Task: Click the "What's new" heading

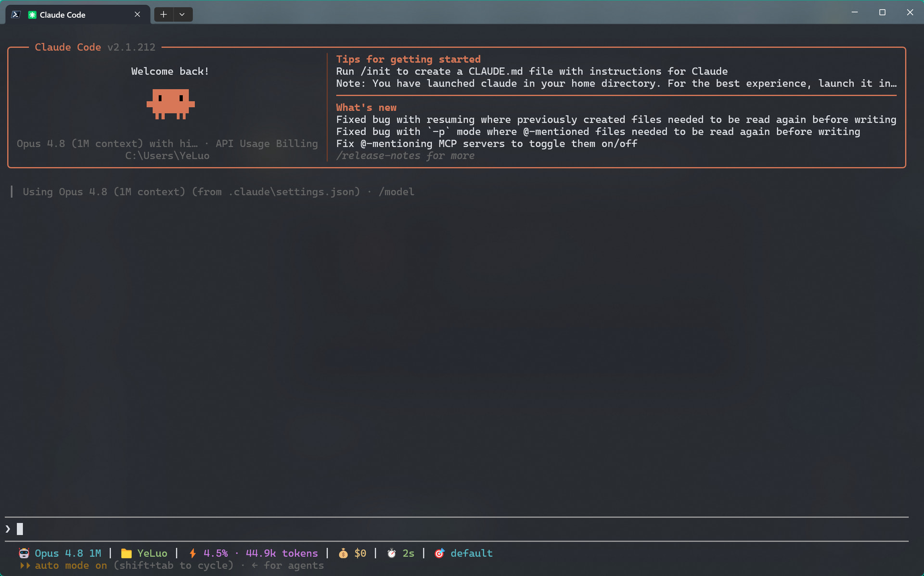Action: point(366,107)
